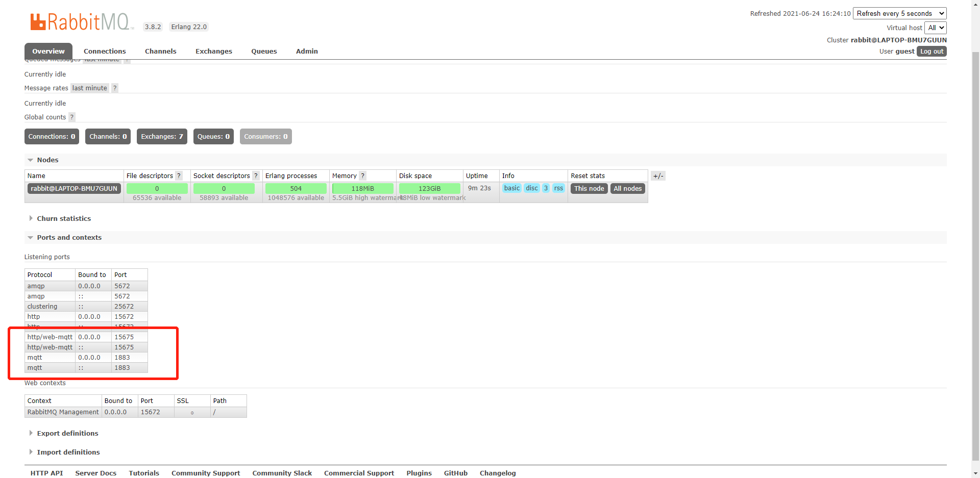Open File descriptors help icon
This screenshot has width=980, height=478.
point(179,176)
